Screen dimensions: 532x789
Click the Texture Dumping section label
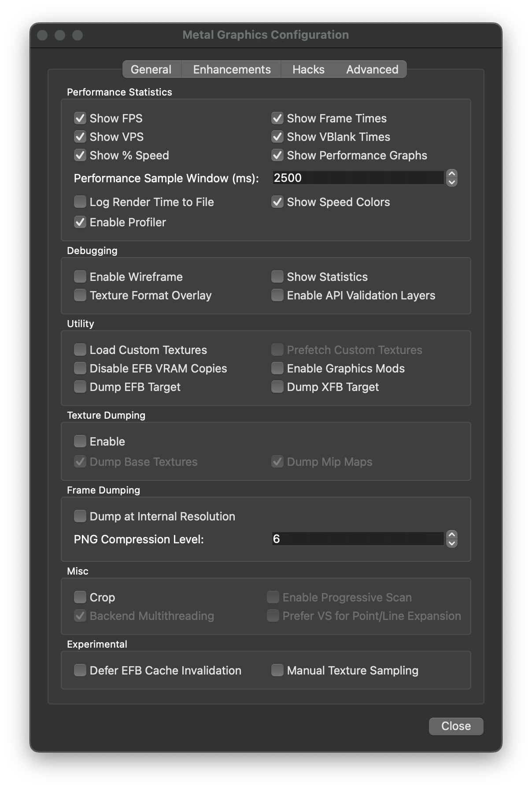[106, 415]
